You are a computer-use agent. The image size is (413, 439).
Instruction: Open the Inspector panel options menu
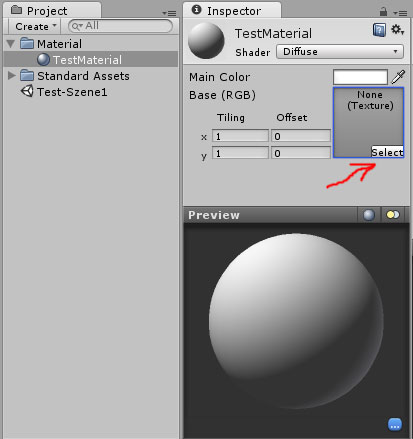click(400, 13)
